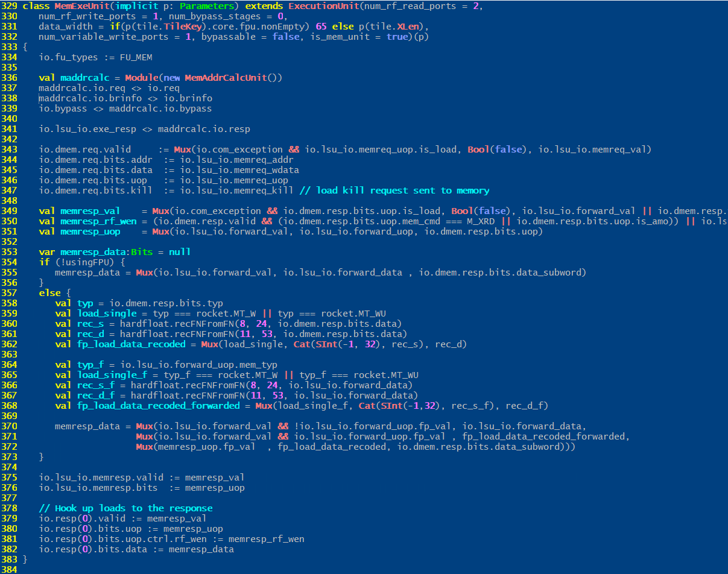Click 'rec_d' declaration on line 361
This screenshot has height=574, width=728.
(x=90, y=334)
